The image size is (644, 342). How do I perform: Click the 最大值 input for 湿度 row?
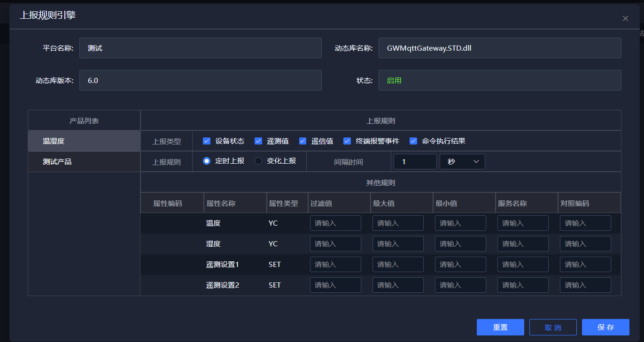coord(398,244)
